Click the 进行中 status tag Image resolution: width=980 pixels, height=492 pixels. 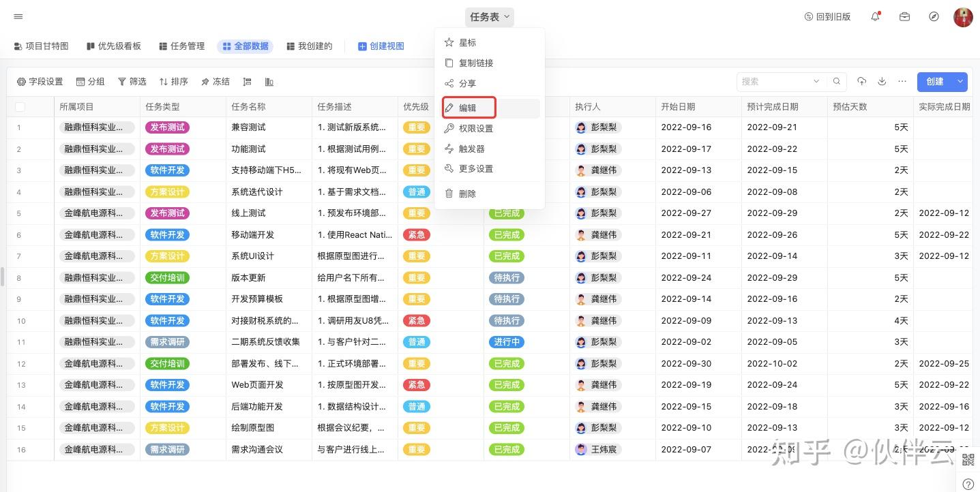(507, 342)
